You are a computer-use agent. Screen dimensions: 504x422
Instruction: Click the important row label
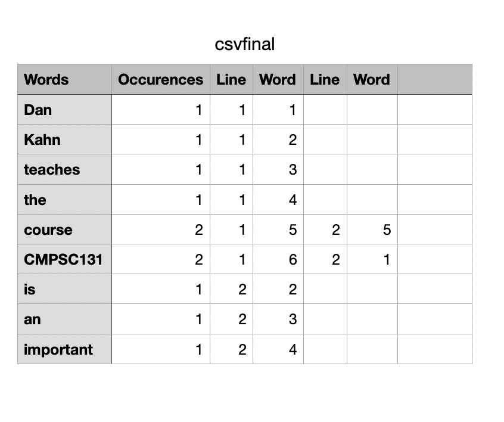[x=64, y=349]
